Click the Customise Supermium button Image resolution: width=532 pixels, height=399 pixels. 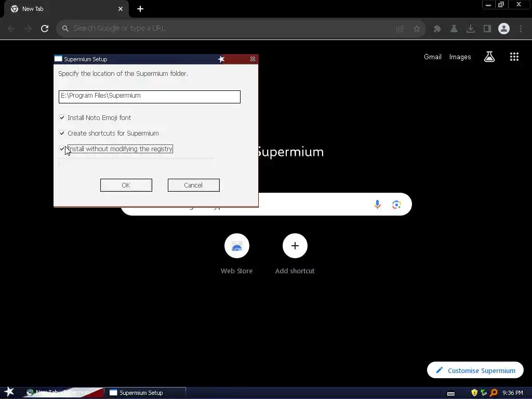point(475,370)
